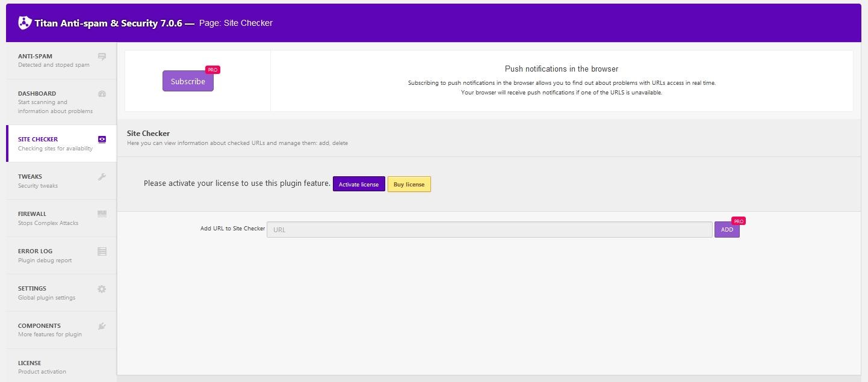
Task: Click the Buy license button
Action: click(x=409, y=184)
